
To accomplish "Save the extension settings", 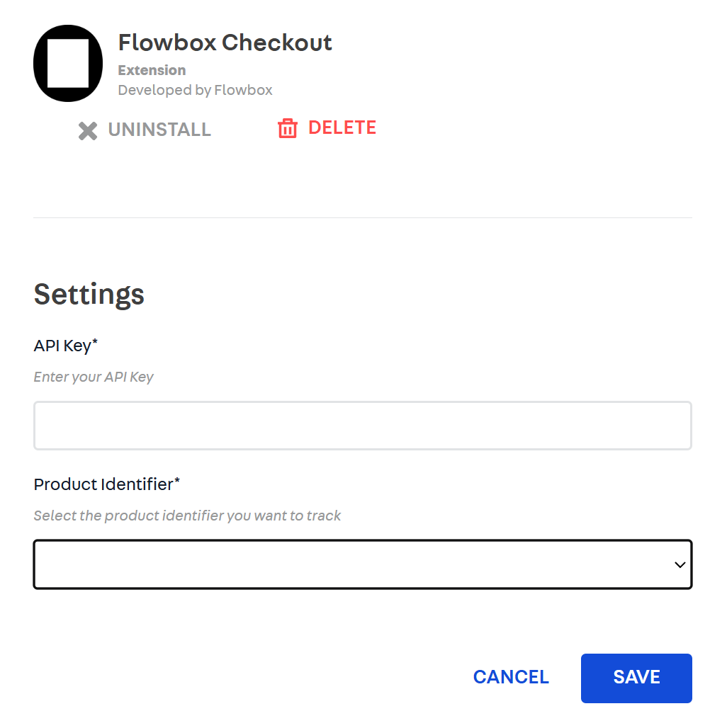I will (x=636, y=678).
